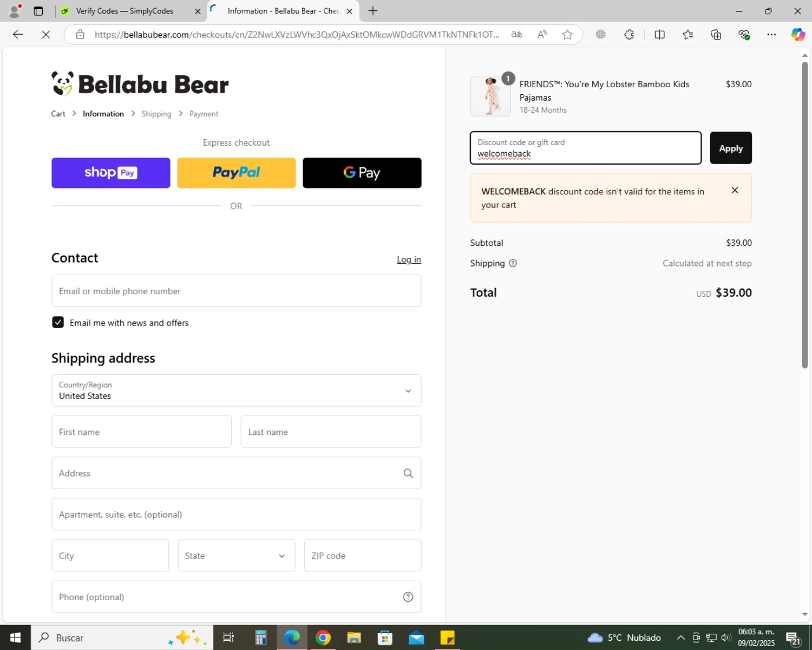This screenshot has width=812, height=650.
Task: Select Payment breadcrumb step
Action: [x=204, y=114]
